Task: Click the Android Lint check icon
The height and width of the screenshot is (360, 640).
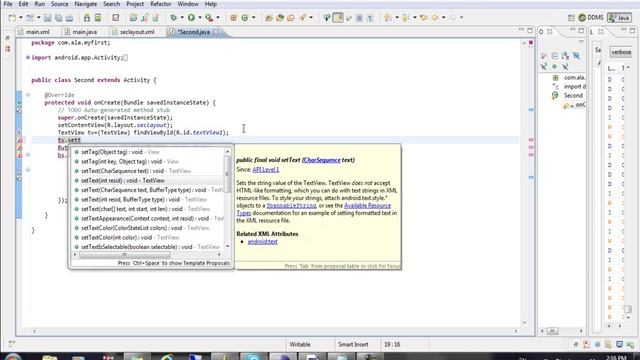Action: (116, 18)
